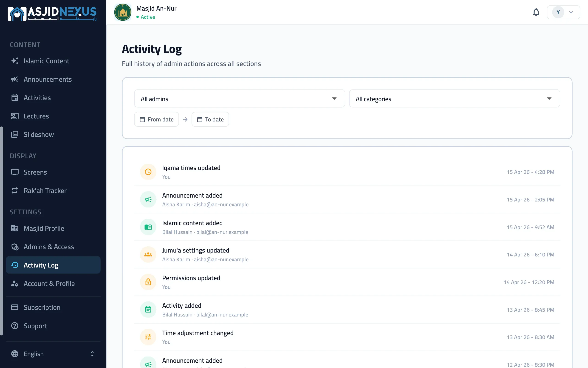Open Masjid Profile settings

point(53,228)
